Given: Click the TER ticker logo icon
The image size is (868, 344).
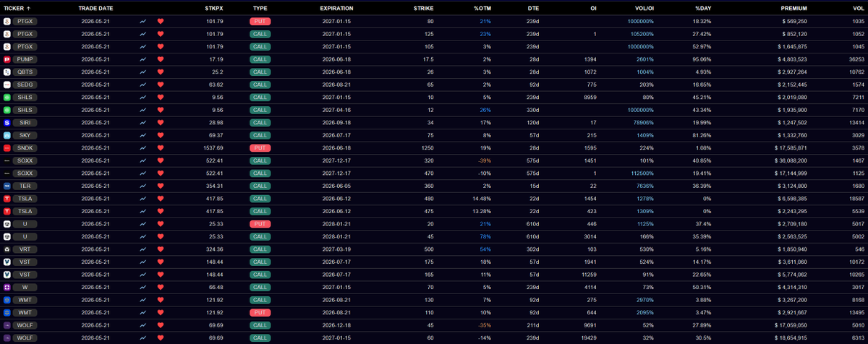Looking at the screenshot, I should (x=7, y=186).
